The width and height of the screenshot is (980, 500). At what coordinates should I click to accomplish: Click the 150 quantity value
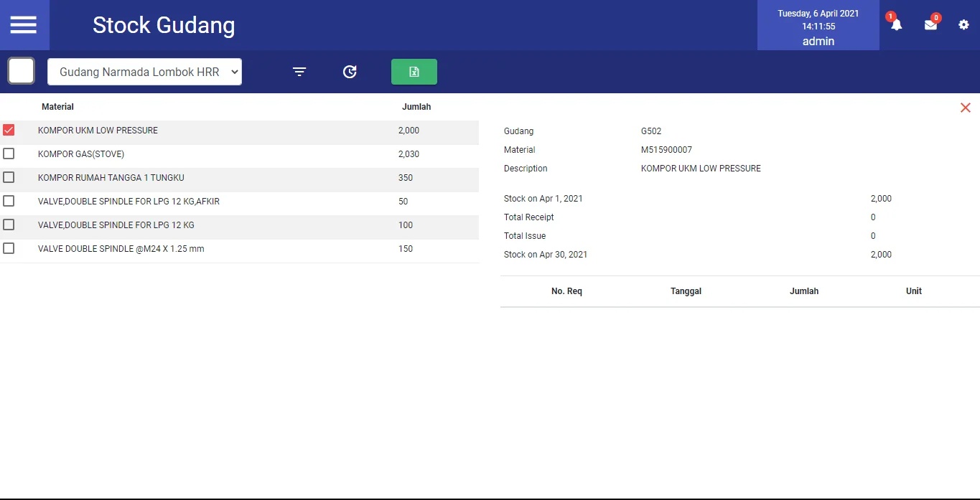click(406, 249)
